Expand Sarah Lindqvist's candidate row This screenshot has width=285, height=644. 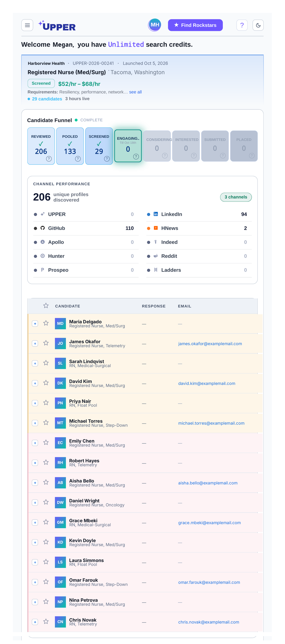point(35,364)
